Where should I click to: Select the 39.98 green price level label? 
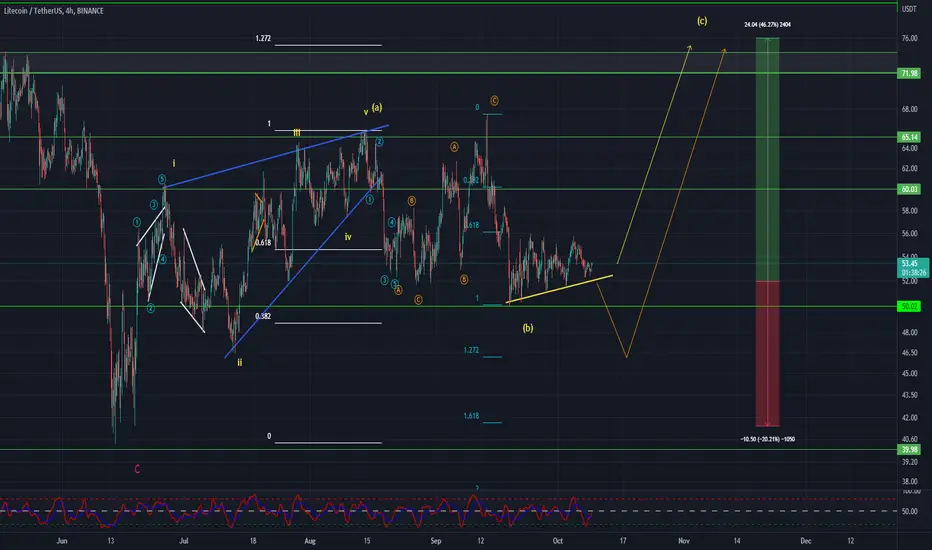click(x=909, y=450)
